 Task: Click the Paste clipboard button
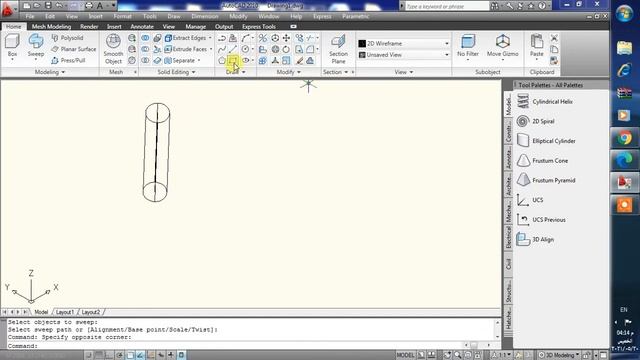coord(537,46)
